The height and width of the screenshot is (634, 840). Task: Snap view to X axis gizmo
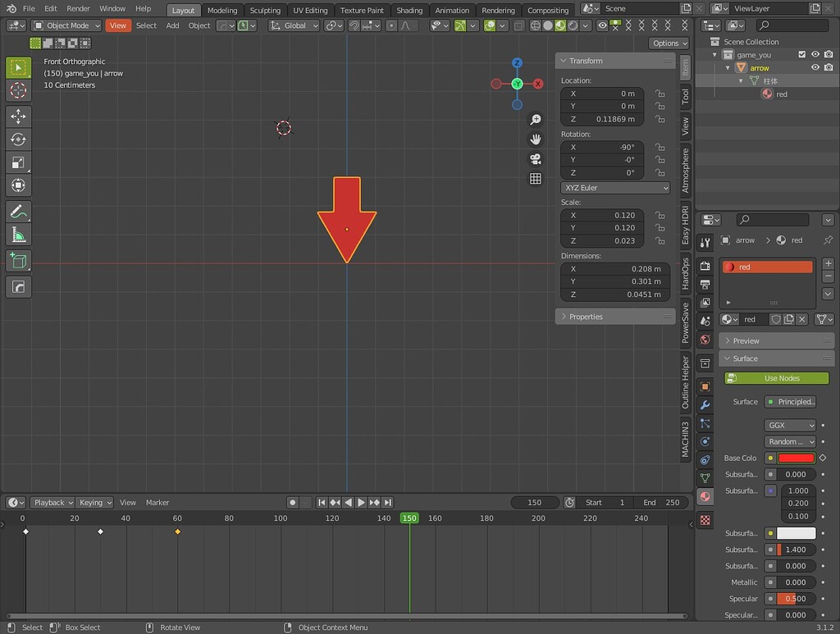point(538,84)
